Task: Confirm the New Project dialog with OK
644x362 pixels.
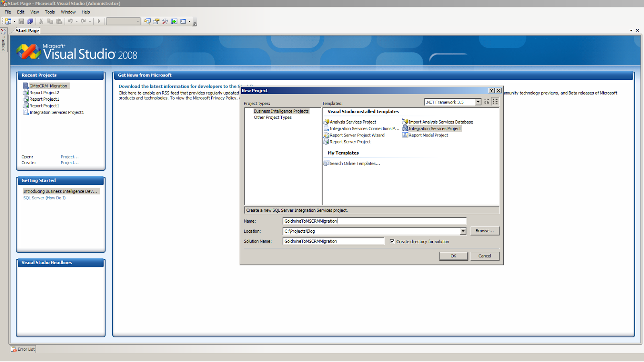Action: pos(453,256)
